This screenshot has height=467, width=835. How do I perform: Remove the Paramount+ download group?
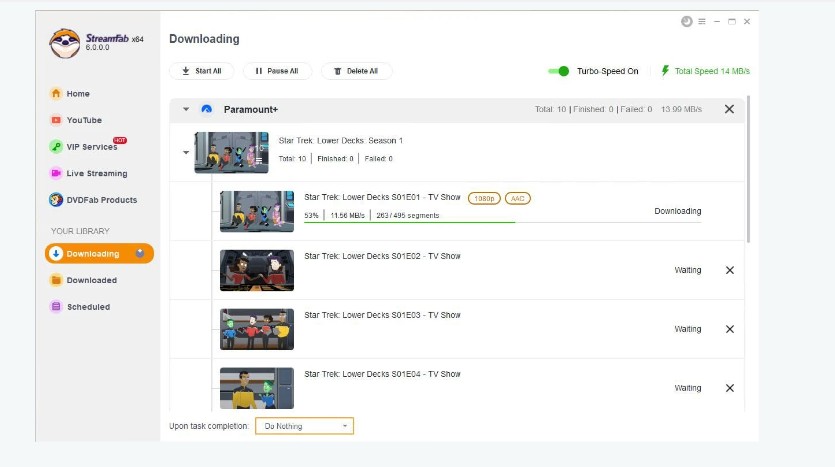pyautogui.click(x=730, y=109)
